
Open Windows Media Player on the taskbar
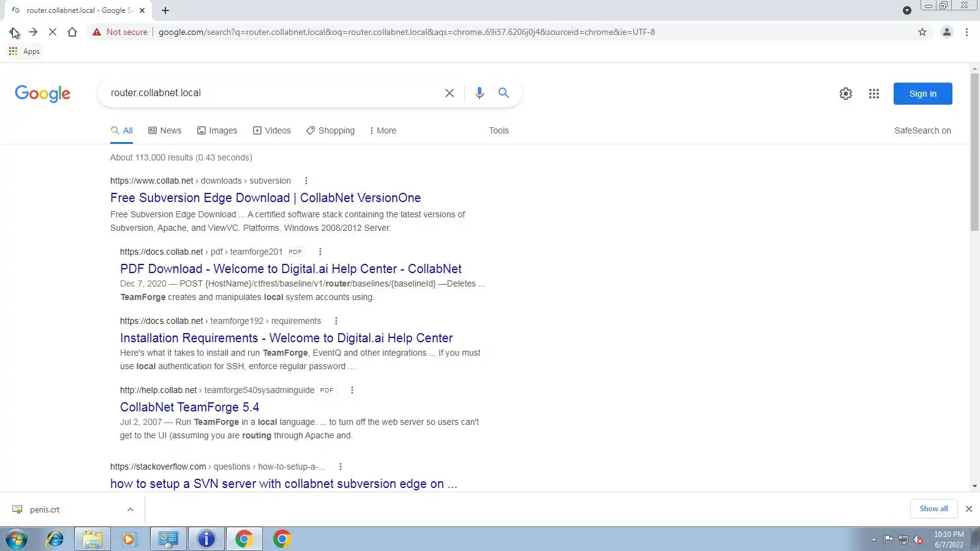pos(129,539)
